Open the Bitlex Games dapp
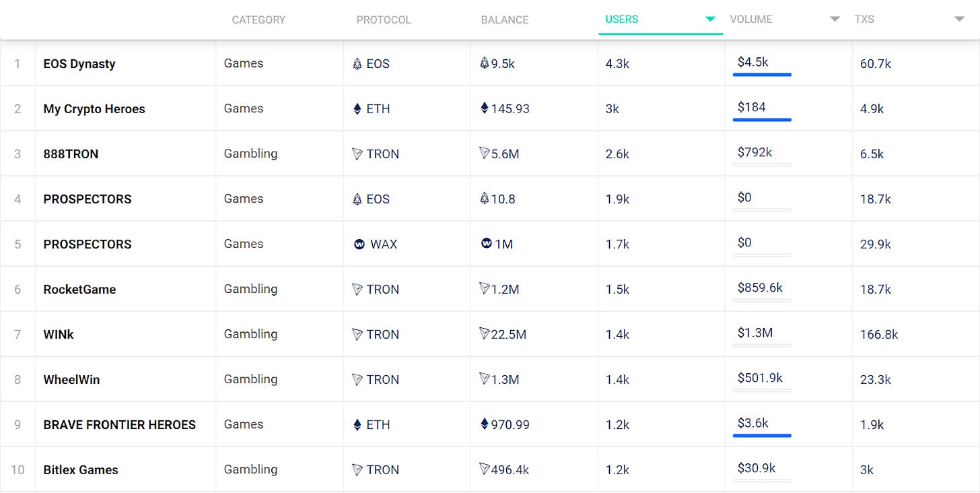980x493 pixels. [81, 470]
